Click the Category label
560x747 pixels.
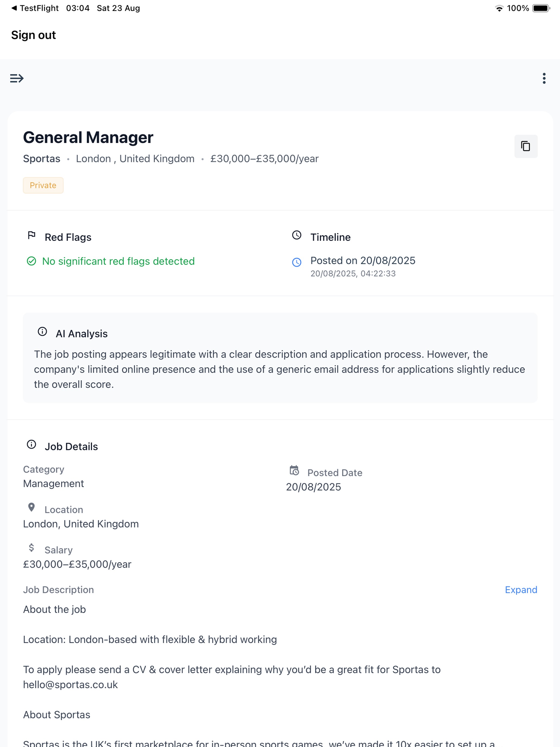[x=43, y=469]
